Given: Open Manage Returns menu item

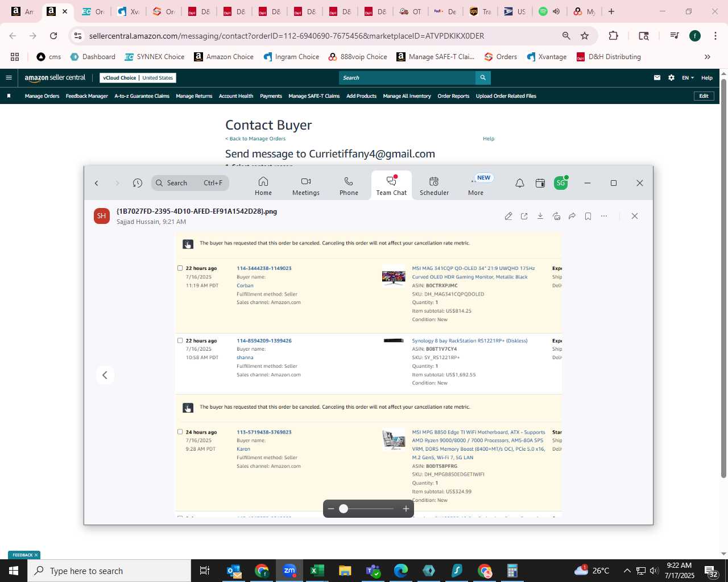Looking at the screenshot, I should (x=194, y=96).
